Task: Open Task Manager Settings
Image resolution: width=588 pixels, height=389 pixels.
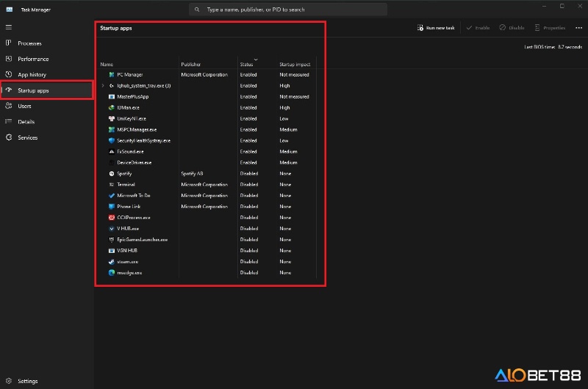Action: (x=27, y=381)
